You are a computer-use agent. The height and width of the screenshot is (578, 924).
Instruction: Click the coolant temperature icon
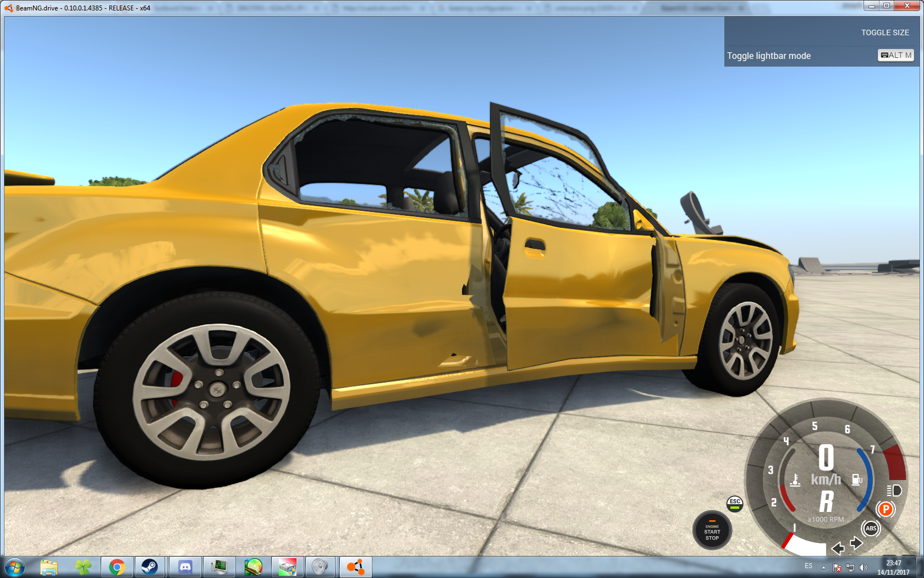click(794, 480)
